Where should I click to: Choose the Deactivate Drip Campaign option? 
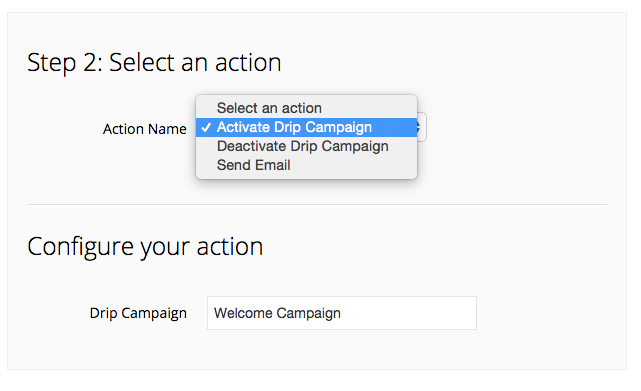[307, 146]
